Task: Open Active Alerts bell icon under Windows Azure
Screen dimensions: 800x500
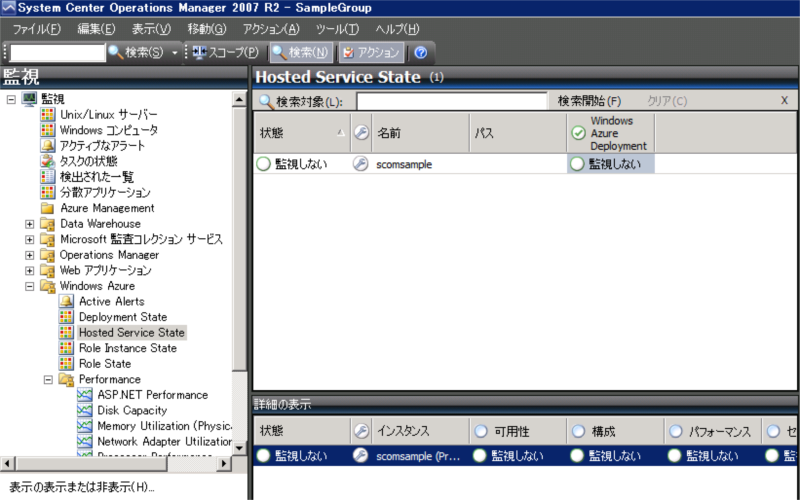Action: tap(66, 302)
